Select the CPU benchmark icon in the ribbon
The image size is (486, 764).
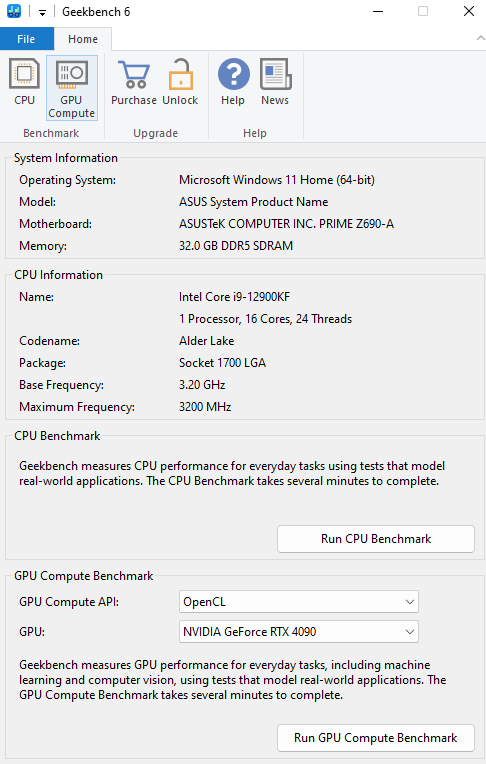pos(24,82)
